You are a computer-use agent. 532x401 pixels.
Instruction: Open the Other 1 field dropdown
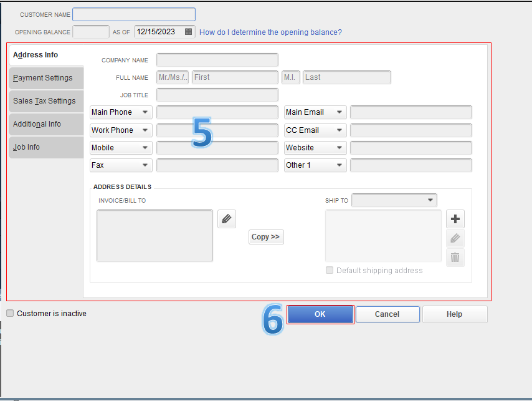pyautogui.click(x=339, y=165)
